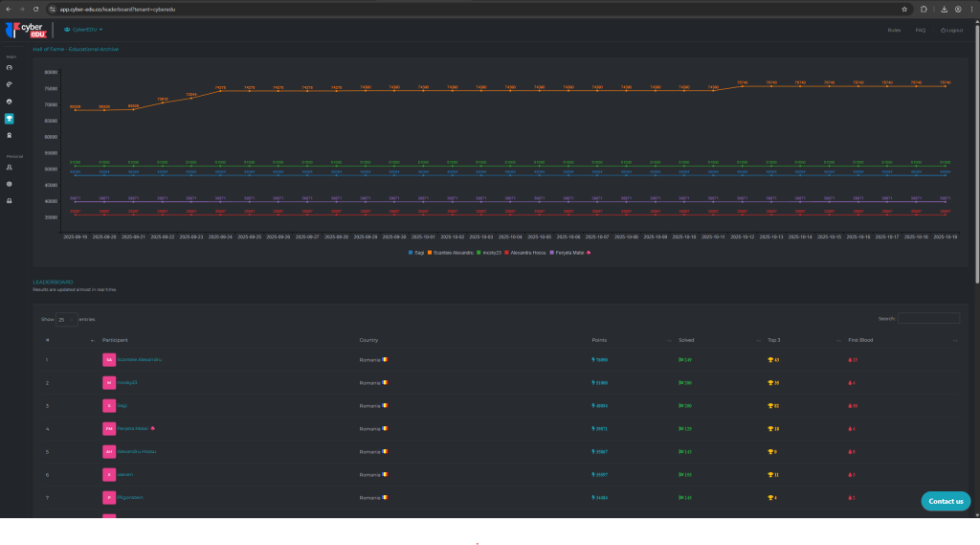Open the FAQ page in header

click(920, 31)
